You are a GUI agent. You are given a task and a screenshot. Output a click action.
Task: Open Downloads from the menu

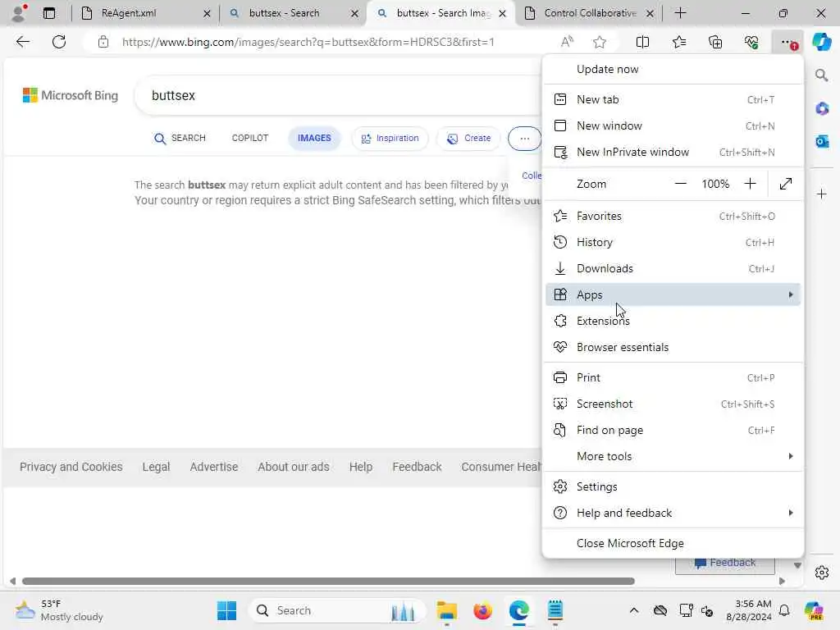[x=673, y=268]
